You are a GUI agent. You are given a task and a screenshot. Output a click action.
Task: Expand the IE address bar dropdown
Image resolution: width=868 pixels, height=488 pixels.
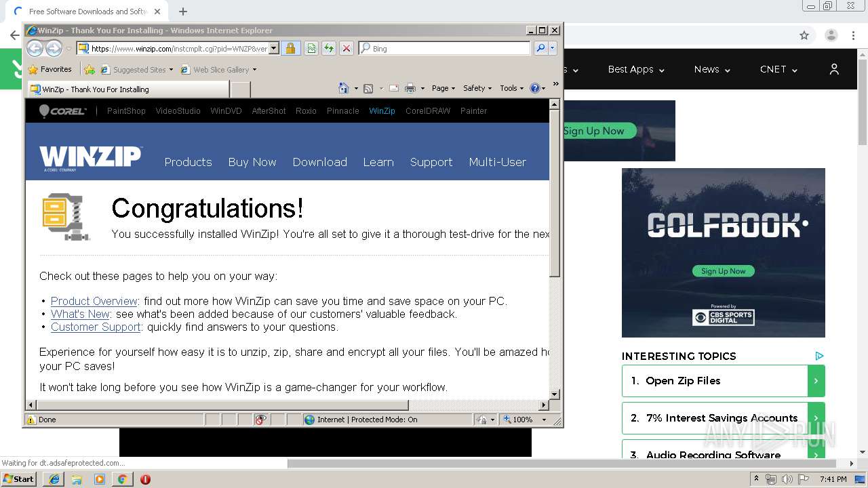[x=274, y=48]
